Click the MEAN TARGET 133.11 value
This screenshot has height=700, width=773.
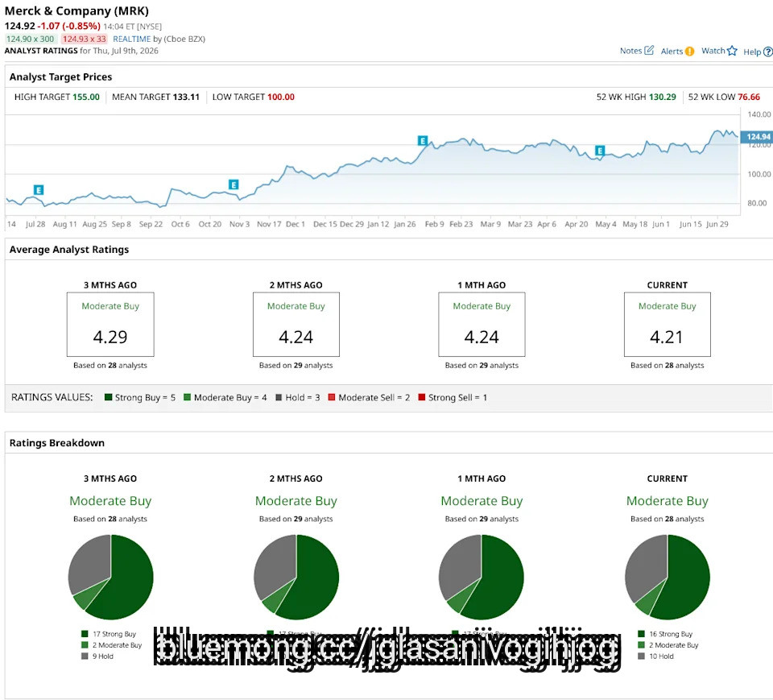click(186, 97)
